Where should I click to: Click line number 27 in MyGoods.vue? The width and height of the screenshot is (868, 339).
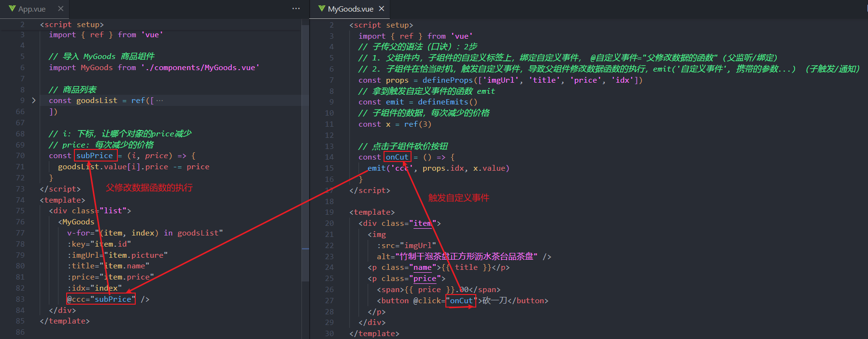329,301
